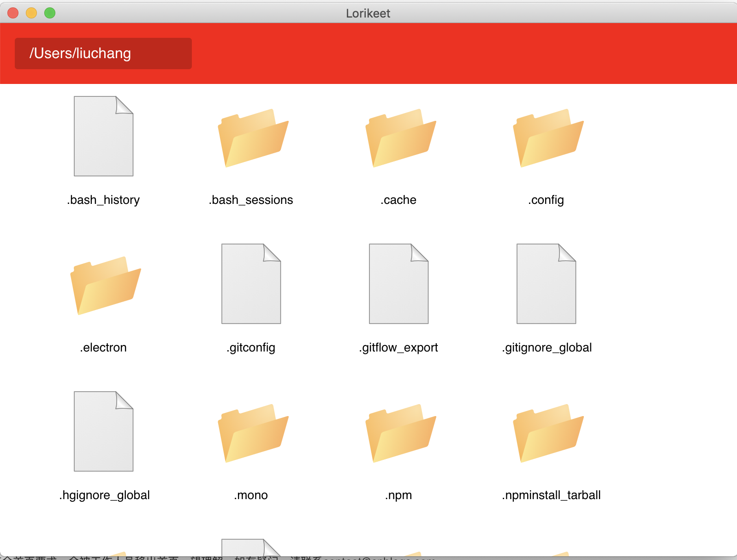
Task: Open the .npm folder icon
Action: (401, 433)
